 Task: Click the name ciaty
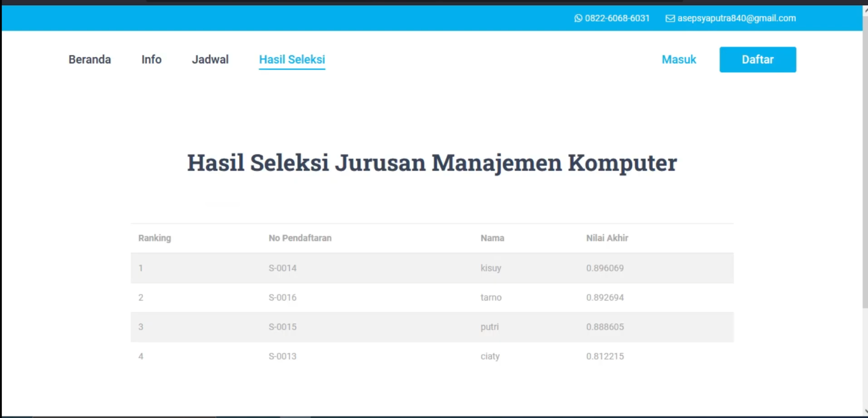coord(490,356)
